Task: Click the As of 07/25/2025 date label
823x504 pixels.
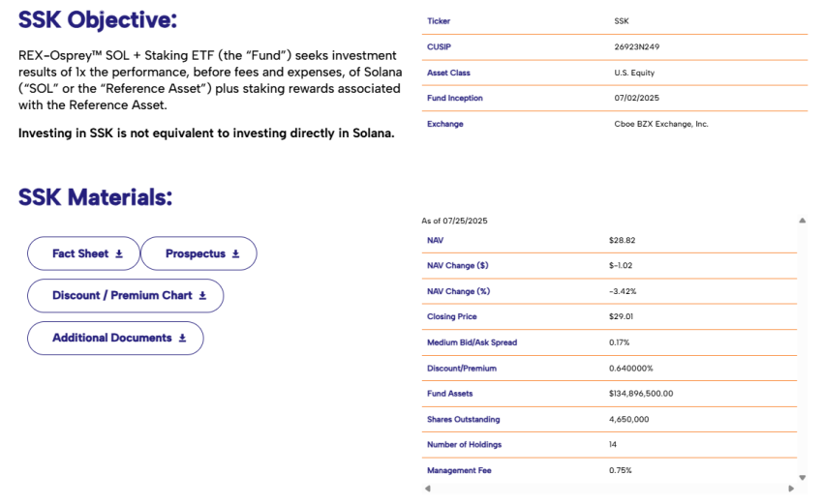Action: (455, 221)
